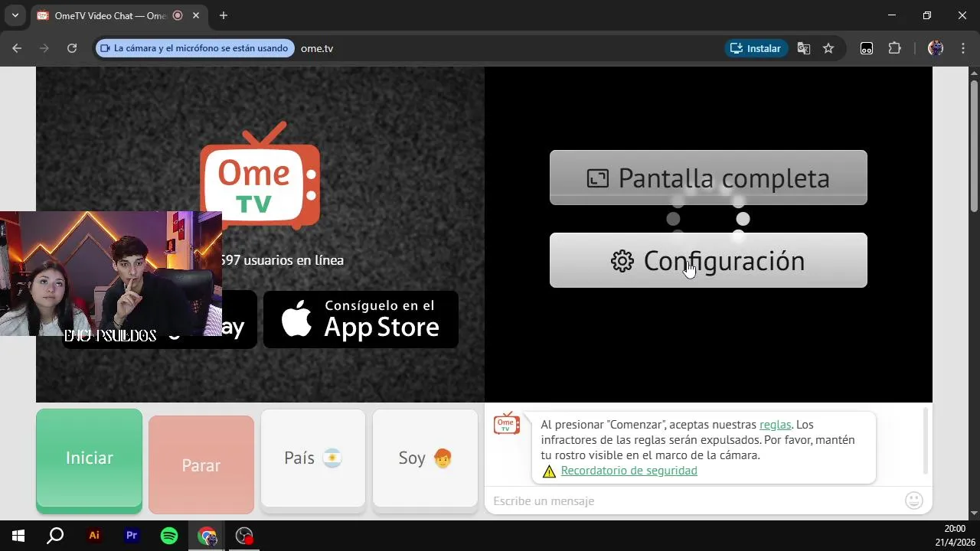Click the webcam overlay thumbnail
This screenshot has width=980, height=551.
click(111, 274)
